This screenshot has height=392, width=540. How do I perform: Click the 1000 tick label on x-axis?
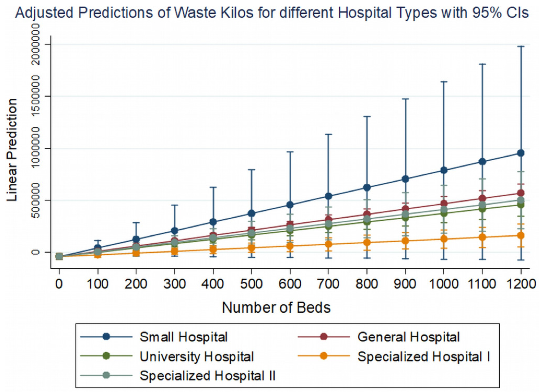click(x=443, y=284)
